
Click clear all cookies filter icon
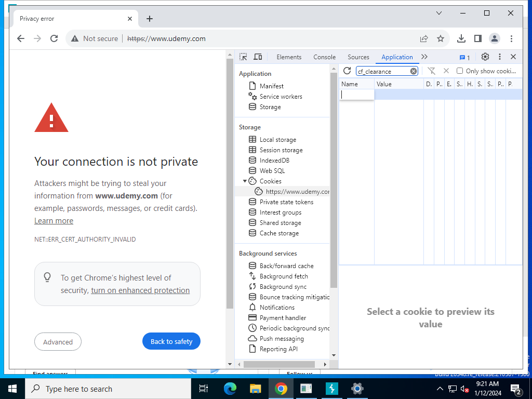coord(431,71)
